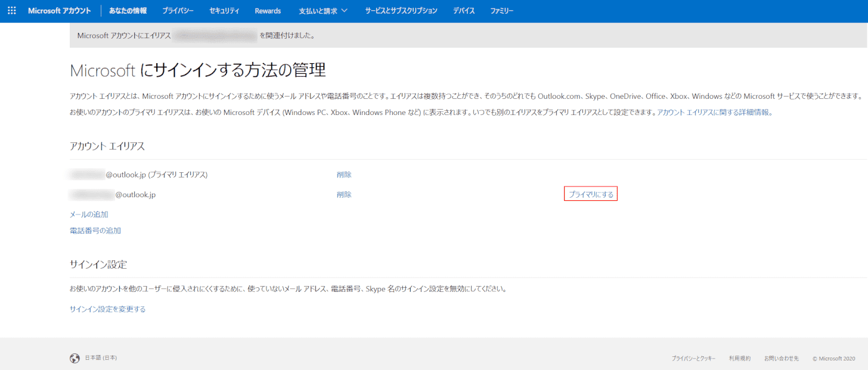Click the サインイン設定 section heading

pyautogui.click(x=98, y=264)
